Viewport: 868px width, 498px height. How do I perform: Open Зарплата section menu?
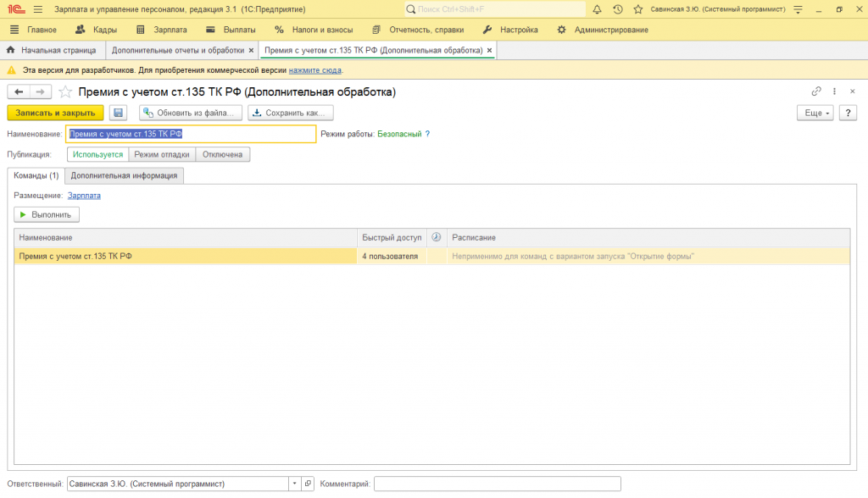(x=162, y=30)
